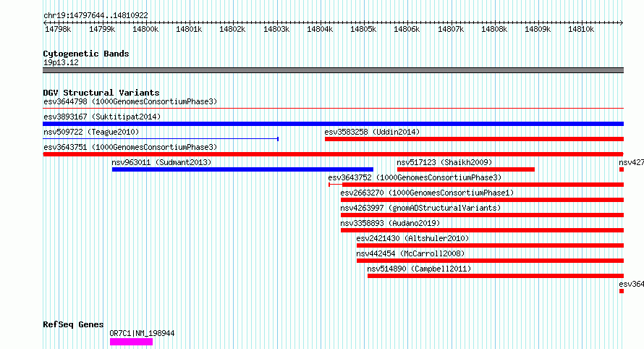Click the 14807k ruler tick label

click(451, 30)
